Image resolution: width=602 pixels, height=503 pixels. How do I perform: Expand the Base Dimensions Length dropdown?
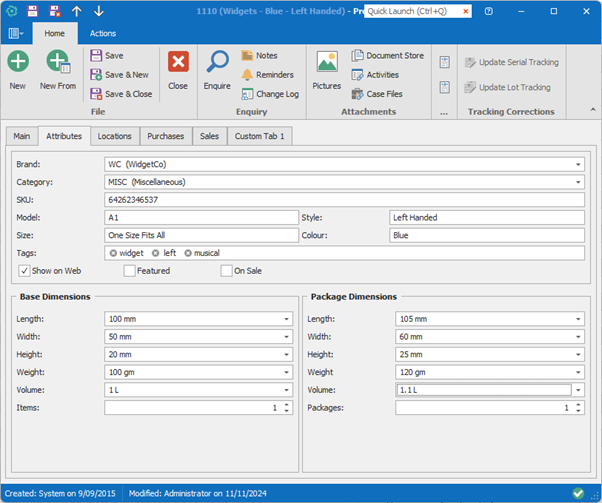pos(286,320)
